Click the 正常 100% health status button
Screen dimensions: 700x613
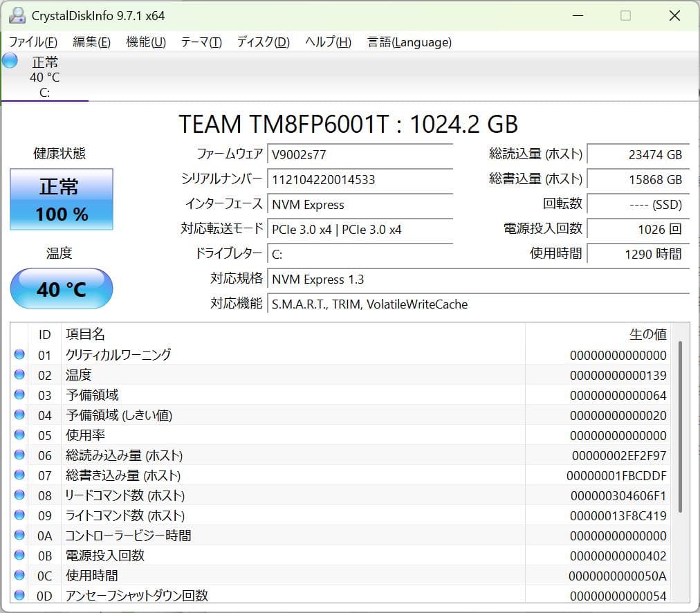click(61, 199)
